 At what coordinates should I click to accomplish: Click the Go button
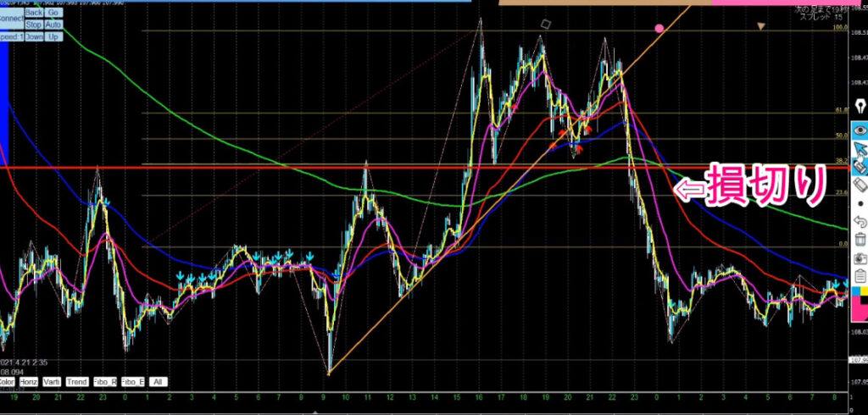(53, 12)
